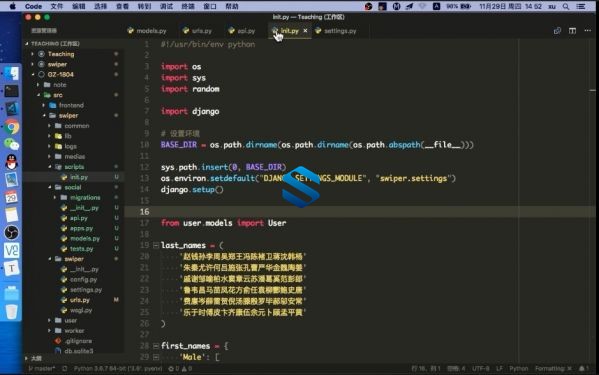Click the macOS Spotlight search icon
The width and height of the screenshot is (599, 375).
pyautogui.click(x=566, y=6)
